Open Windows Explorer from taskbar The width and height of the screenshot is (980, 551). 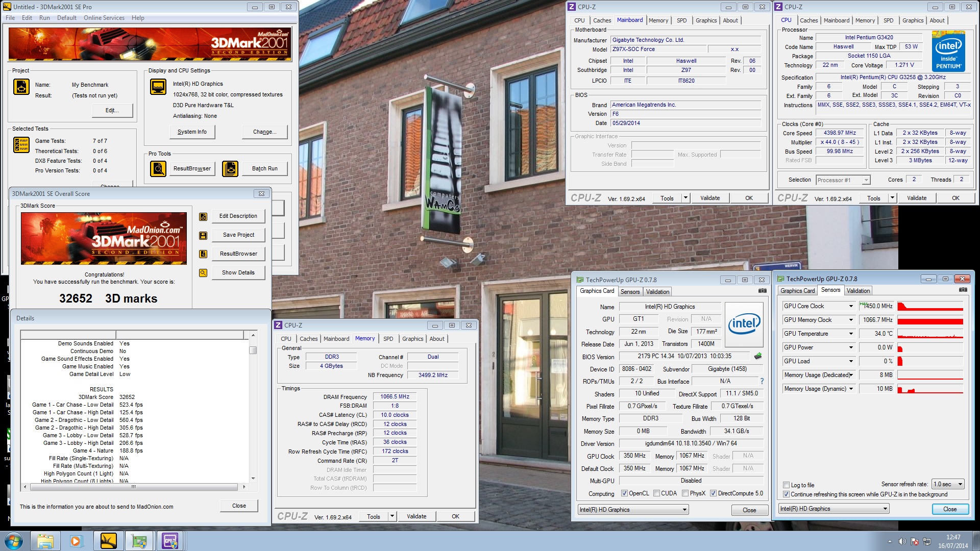tap(45, 541)
